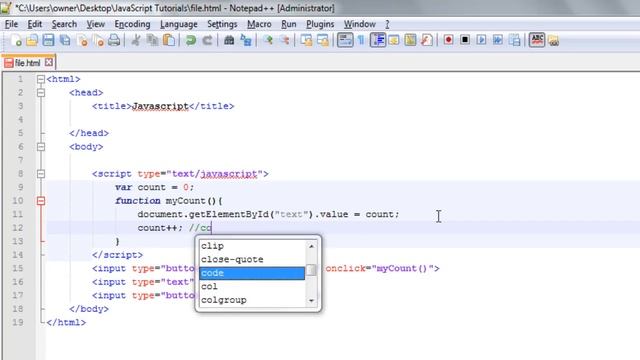Open the Plugins menu
Viewport: 640px width, 360px height.
pos(320,24)
